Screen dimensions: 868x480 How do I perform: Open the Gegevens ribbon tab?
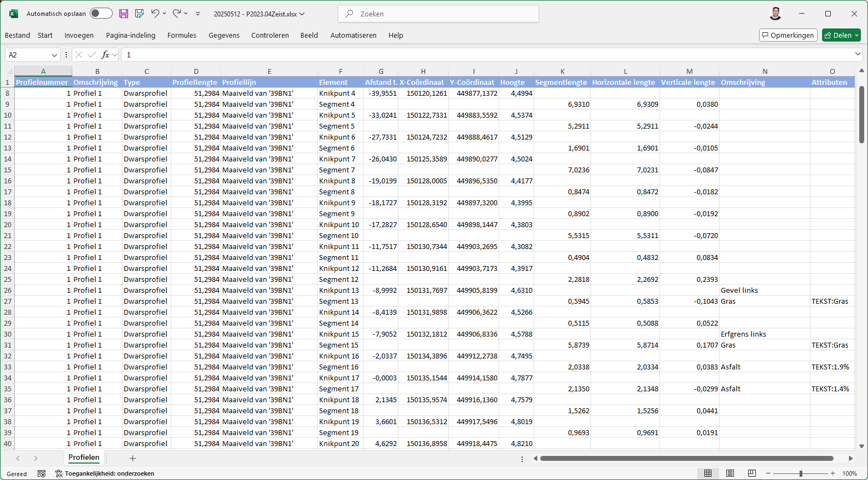224,36
